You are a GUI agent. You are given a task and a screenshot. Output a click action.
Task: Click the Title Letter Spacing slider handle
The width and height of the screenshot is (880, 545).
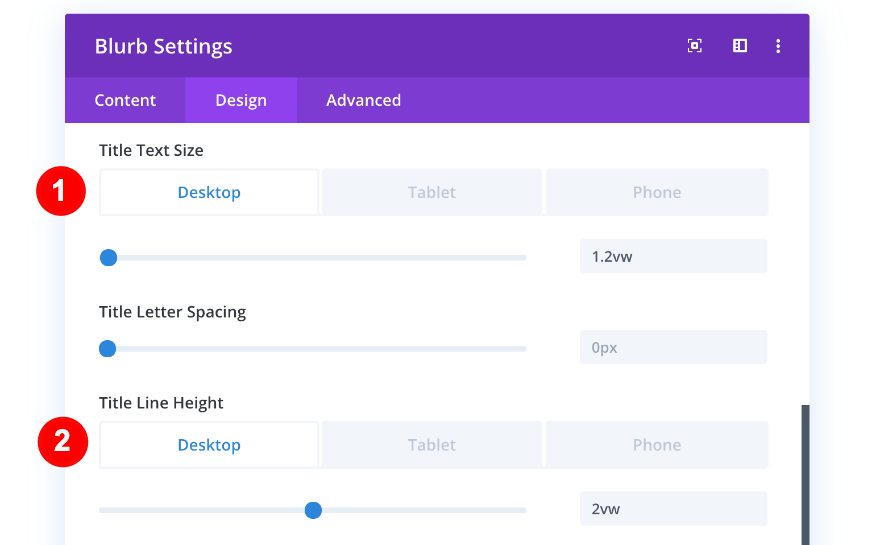pyautogui.click(x=108, y=349)
